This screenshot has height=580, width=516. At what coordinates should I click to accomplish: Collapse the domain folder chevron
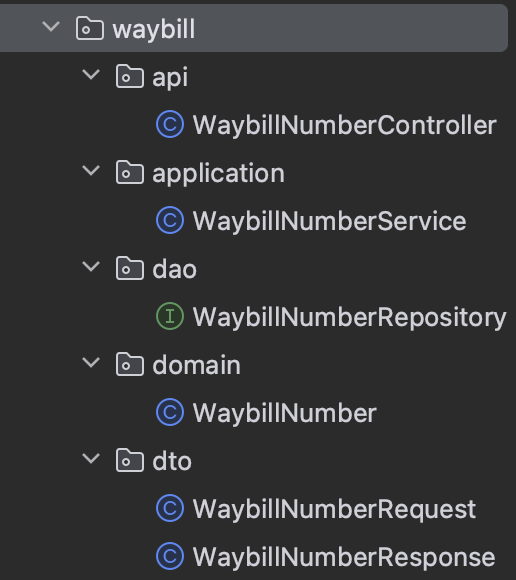[x=91, y=363]
